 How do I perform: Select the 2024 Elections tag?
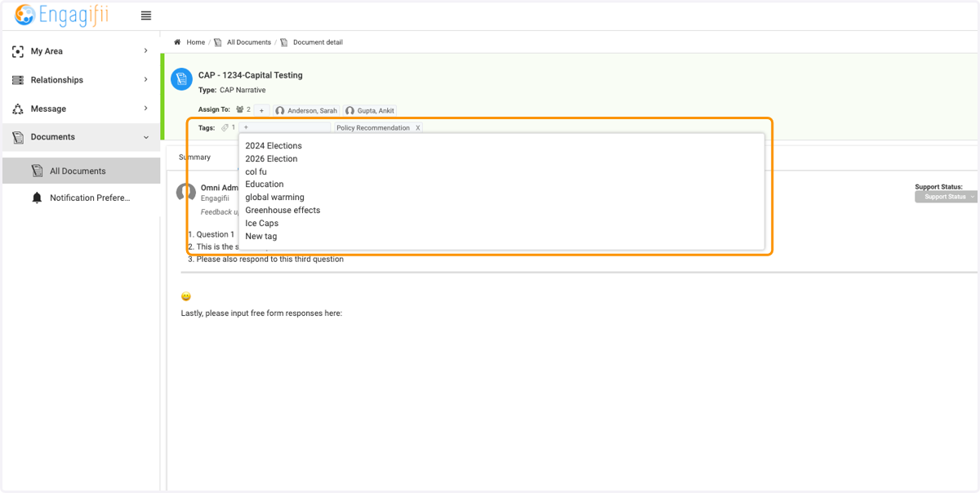coord(274,146)
